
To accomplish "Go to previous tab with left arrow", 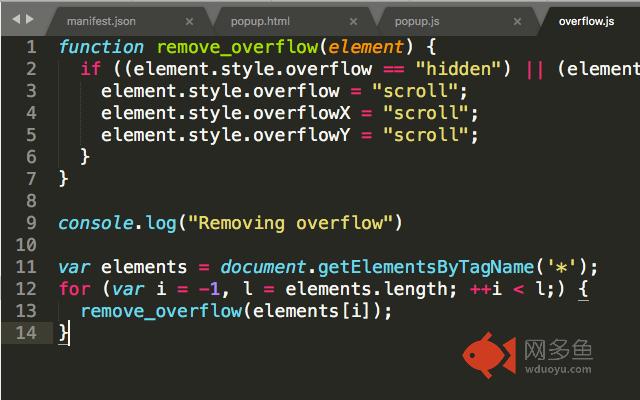I will 16,19.
